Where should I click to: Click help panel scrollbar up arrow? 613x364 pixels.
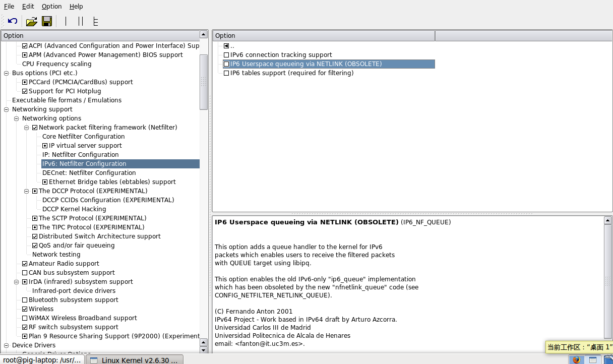tap(609, 220)
